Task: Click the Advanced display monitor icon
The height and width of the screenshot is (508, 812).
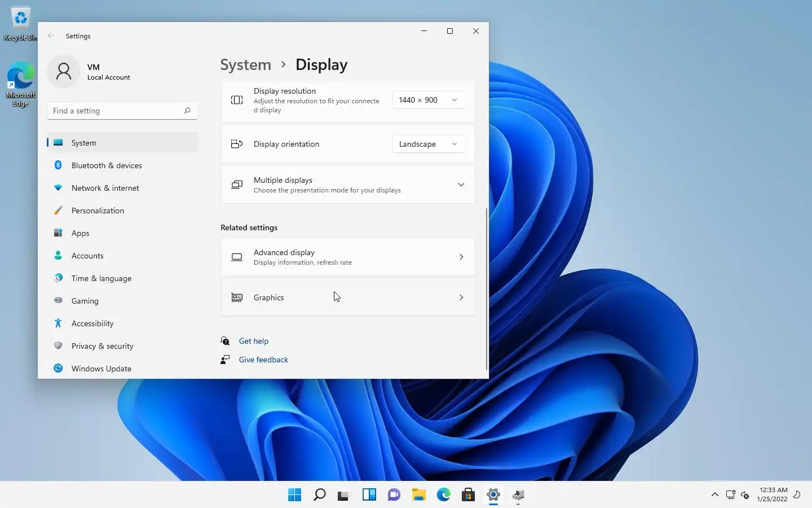Action: pos(237,257)
